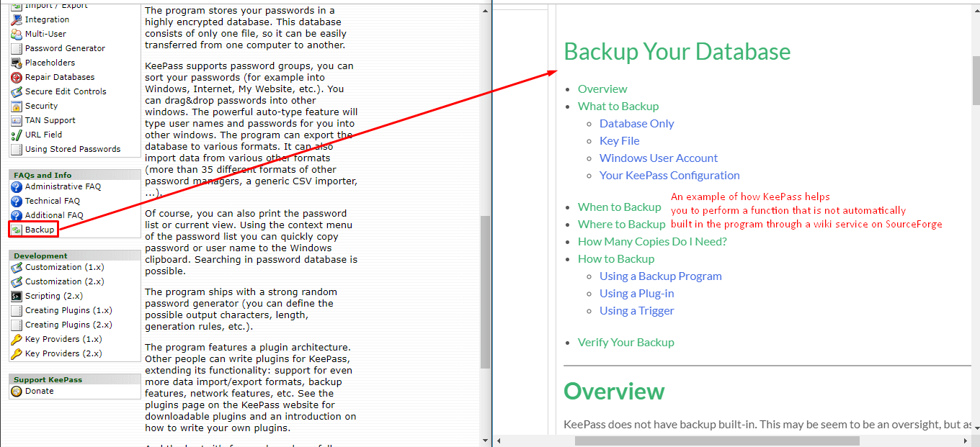Click the Repair Databases lifebuoy icon
This screenshot has width=980, height=447.
click(17, 77)
